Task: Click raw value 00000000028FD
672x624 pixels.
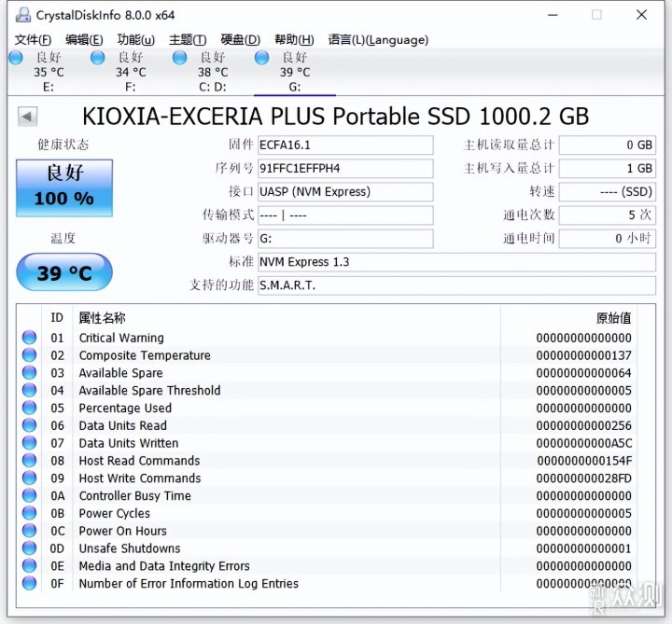Action: 584,478
